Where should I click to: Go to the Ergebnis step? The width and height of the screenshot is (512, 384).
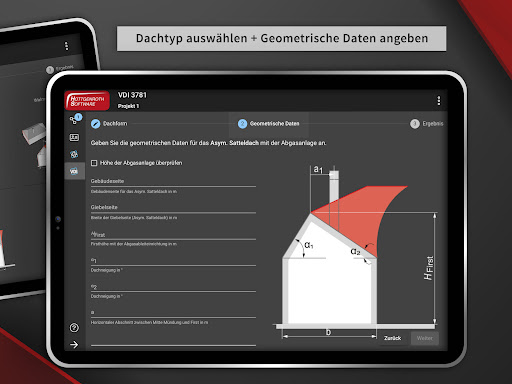427,124
